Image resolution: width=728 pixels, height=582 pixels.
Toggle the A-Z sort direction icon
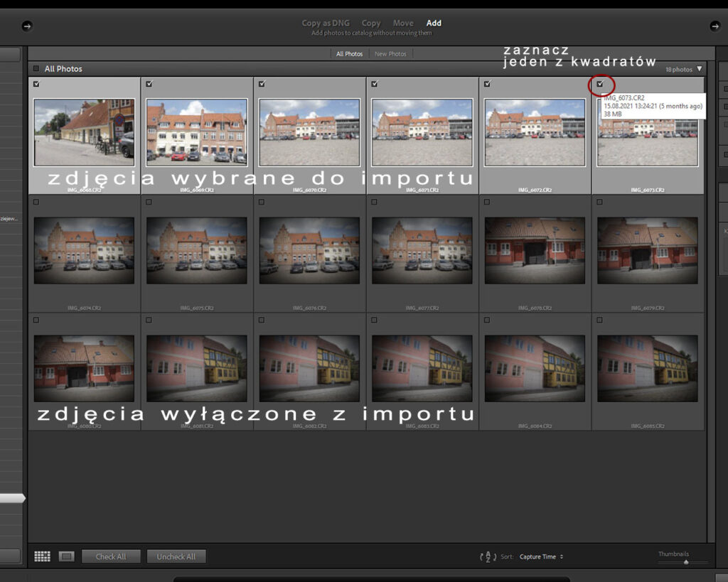488,556
